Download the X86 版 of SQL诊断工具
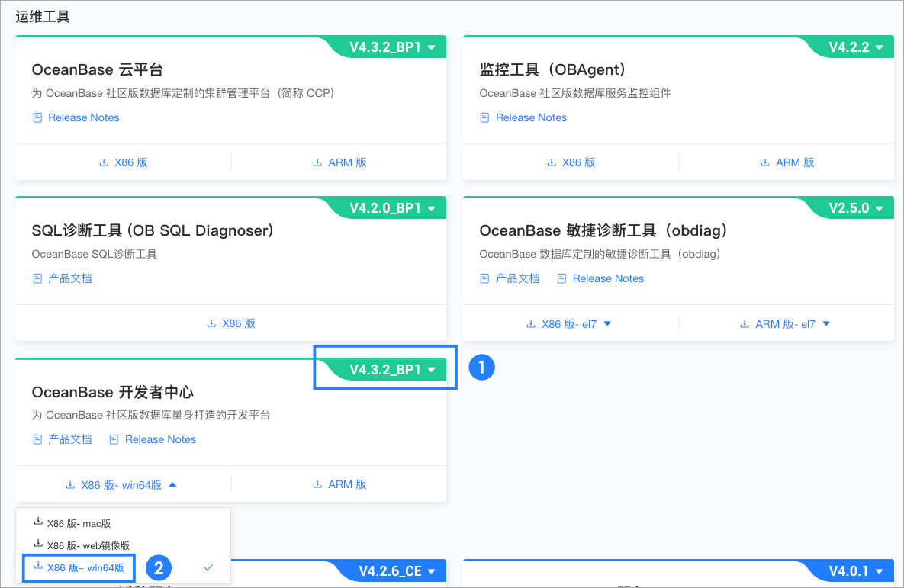Image resolution: width=904 pixels, height=588 pixels. click(x=231, y=323)
